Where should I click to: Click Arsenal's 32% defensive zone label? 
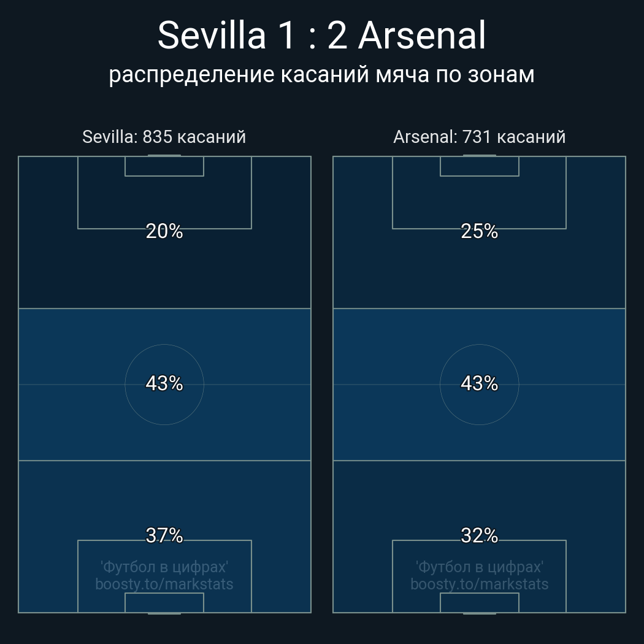pyautogui.click(x=479, y=535)
